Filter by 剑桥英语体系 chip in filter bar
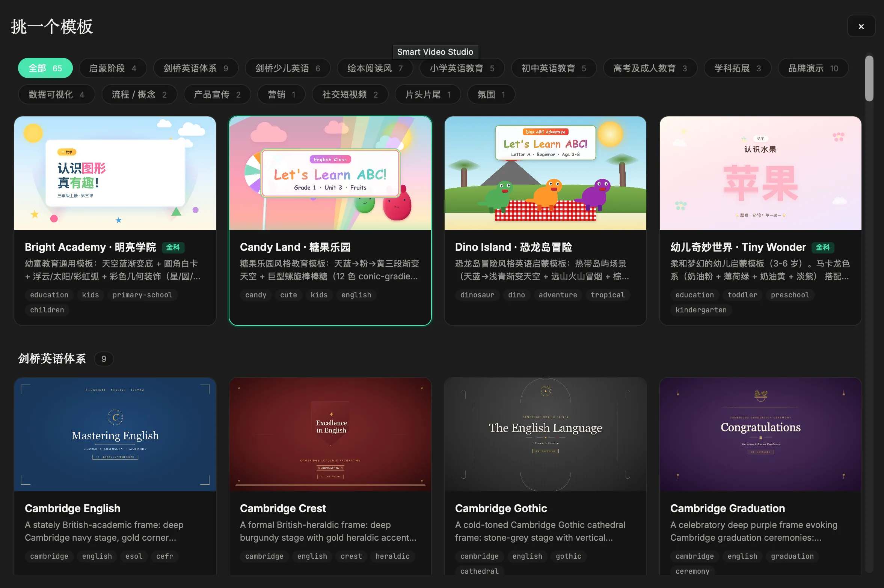 click(x=196, y=68)
